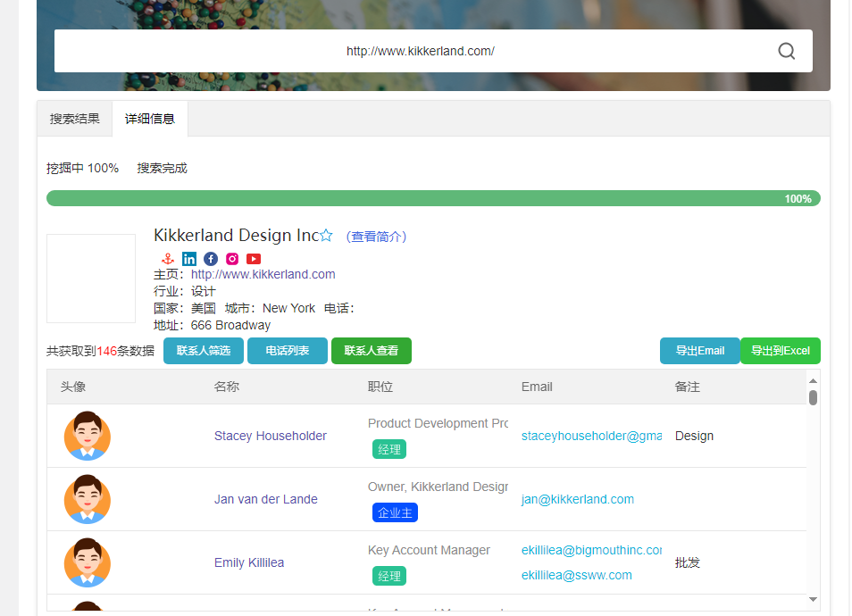Star Kikkerland Design Inc as favorite
The image size is (852, 616).
coord(326,235)
